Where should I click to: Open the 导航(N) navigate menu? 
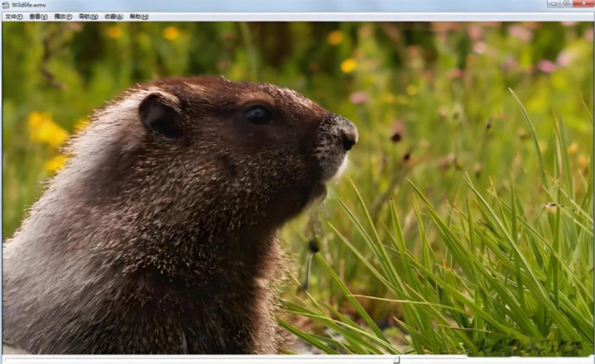click(x=88, y=16)
